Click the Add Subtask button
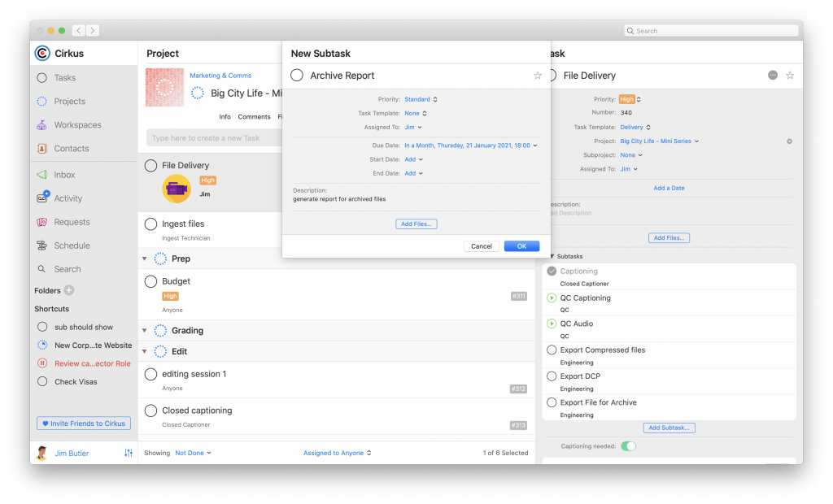The width and height of the screenshot is (833, 504). point(669,428)
